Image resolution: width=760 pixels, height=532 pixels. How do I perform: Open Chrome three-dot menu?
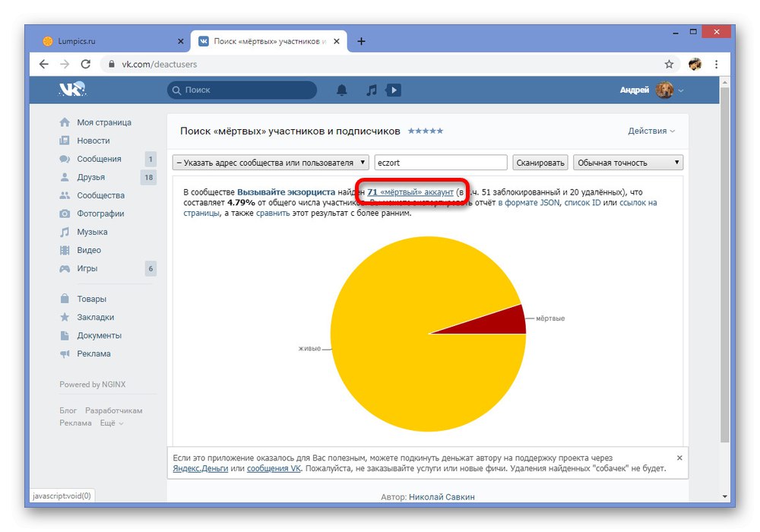tap(717, 64)
